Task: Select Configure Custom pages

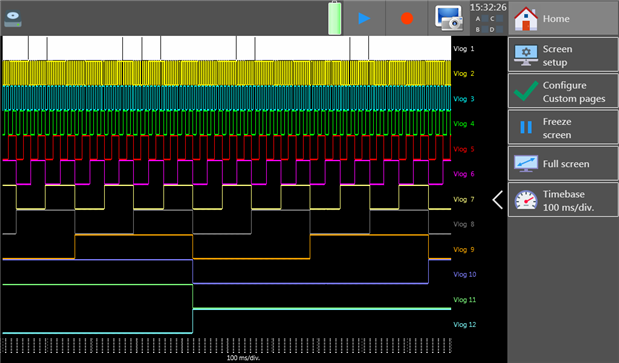Action: [563, 91]
